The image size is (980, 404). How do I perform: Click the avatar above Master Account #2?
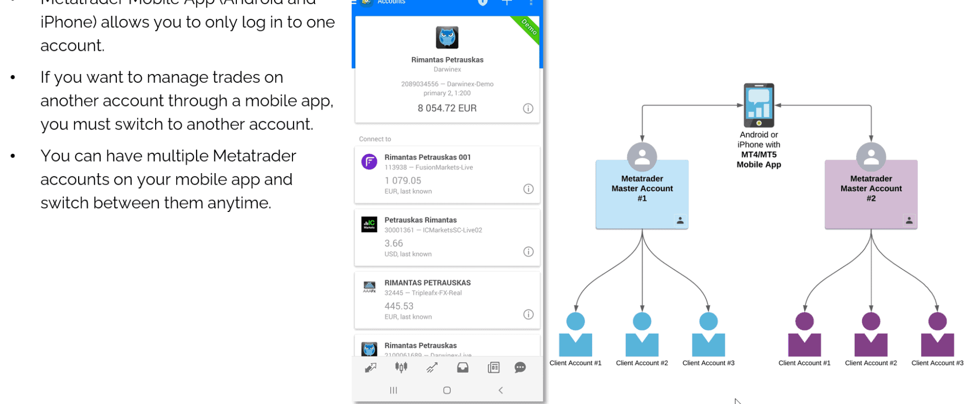click(x=871, y=157)
